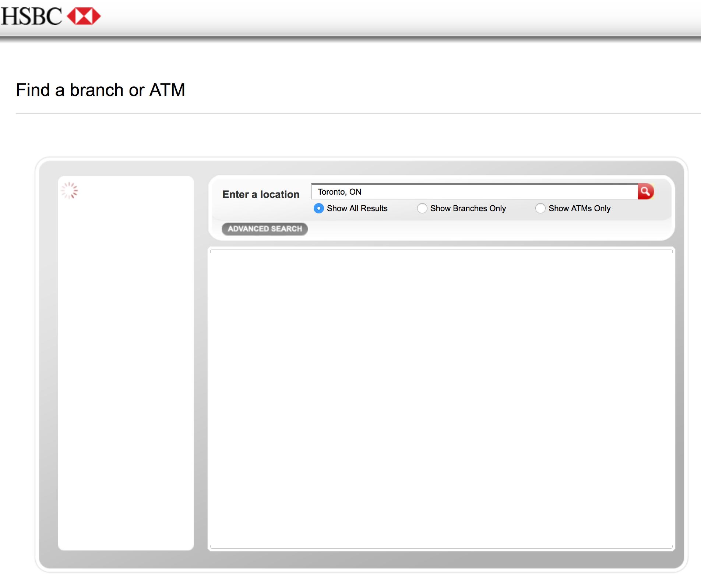Image resolution: width=701 pixels, height=588 pixels.
Task: Select Show All Results radio button
Action: point(318,208)
